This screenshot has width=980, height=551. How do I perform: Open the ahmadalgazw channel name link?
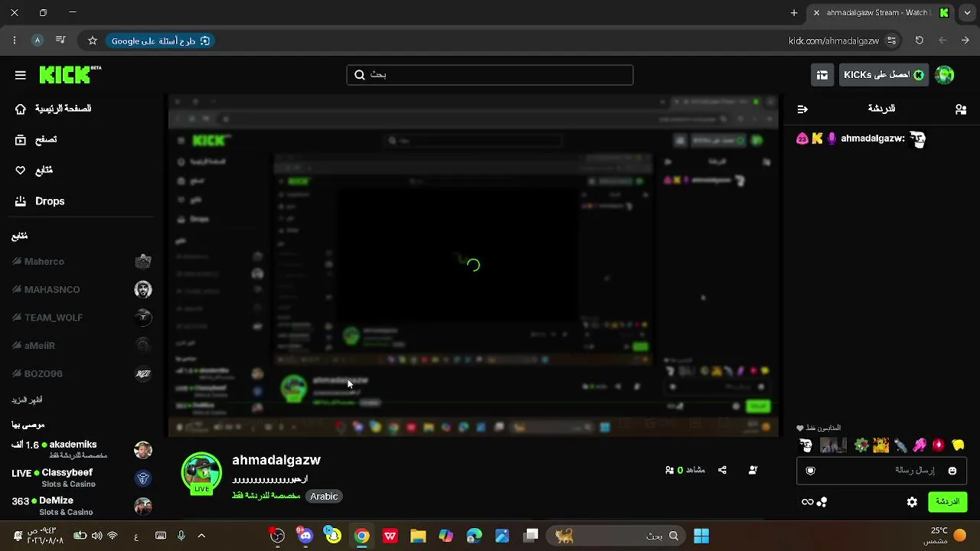[x=276, y=460]
